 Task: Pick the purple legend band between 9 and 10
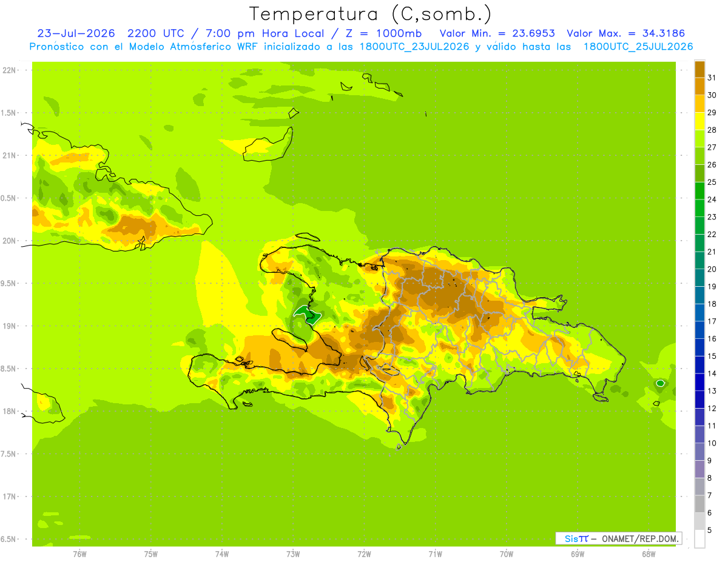click(699, 452)
